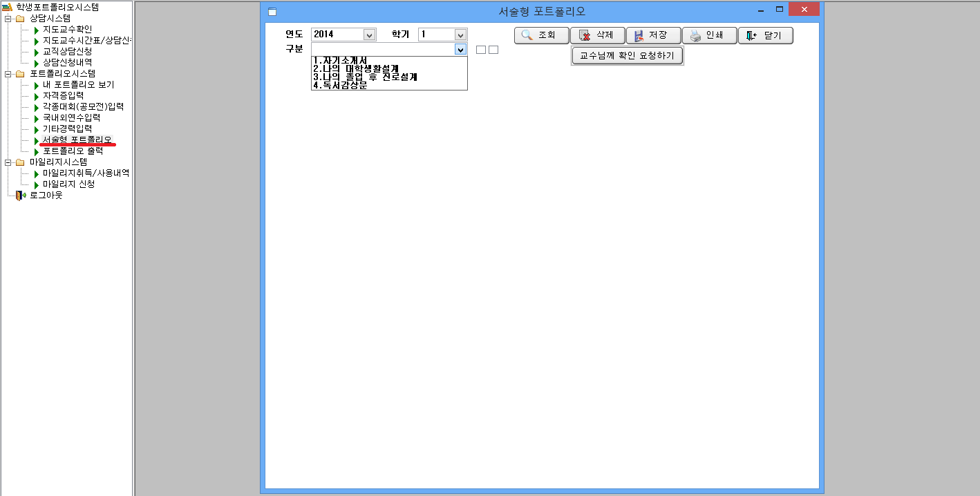This screenshot has width=980, height=496.
Task: Open the 학기 semester dropdown
Action: [x=460, y=35]
